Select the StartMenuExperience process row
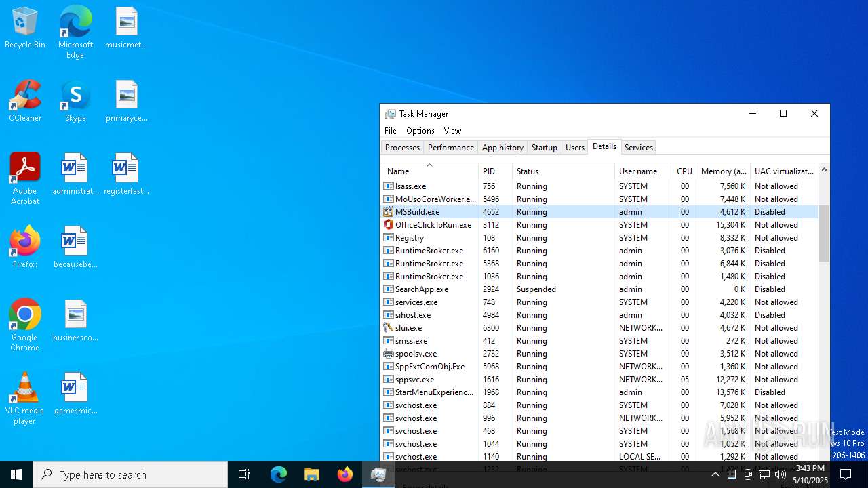868x488 pixels. coord(599,392)
